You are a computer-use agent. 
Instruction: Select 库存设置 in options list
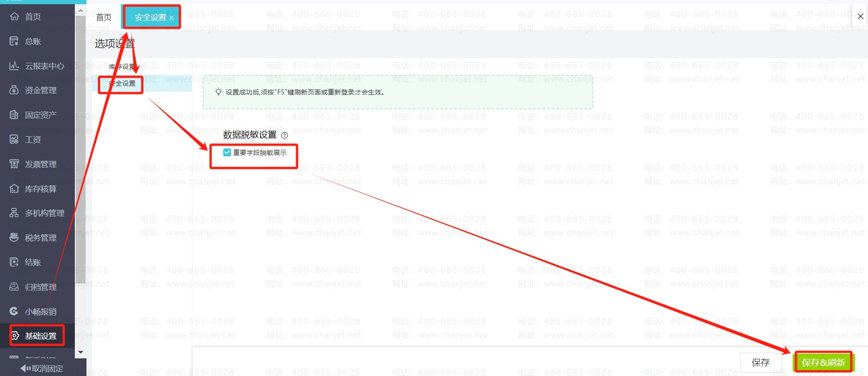[x=122, y=67]
